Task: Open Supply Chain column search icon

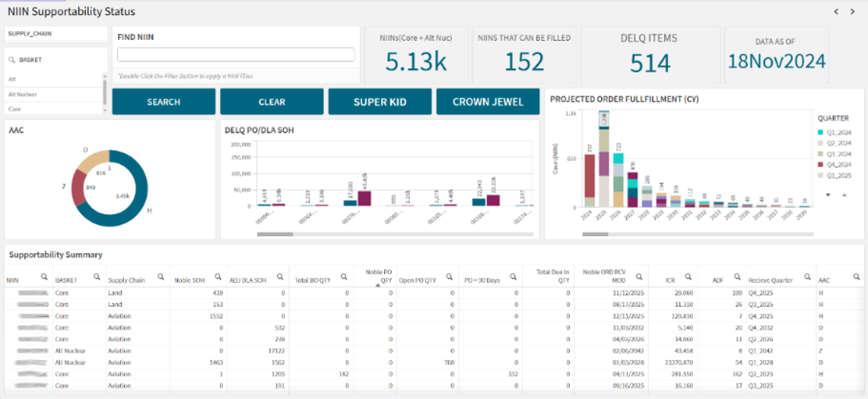Action: pos(161,277)
